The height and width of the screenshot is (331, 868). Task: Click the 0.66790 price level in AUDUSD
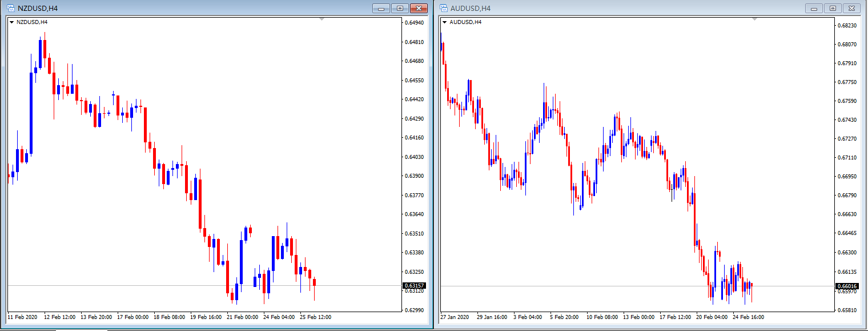click(847, 196)
